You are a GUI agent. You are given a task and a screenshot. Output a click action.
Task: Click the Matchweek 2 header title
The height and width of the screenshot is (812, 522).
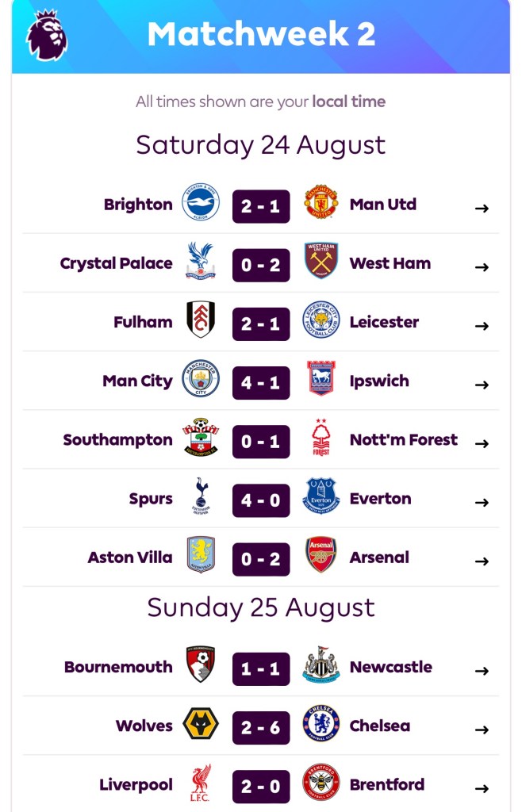pyautogui.click(x=261, y=34)
